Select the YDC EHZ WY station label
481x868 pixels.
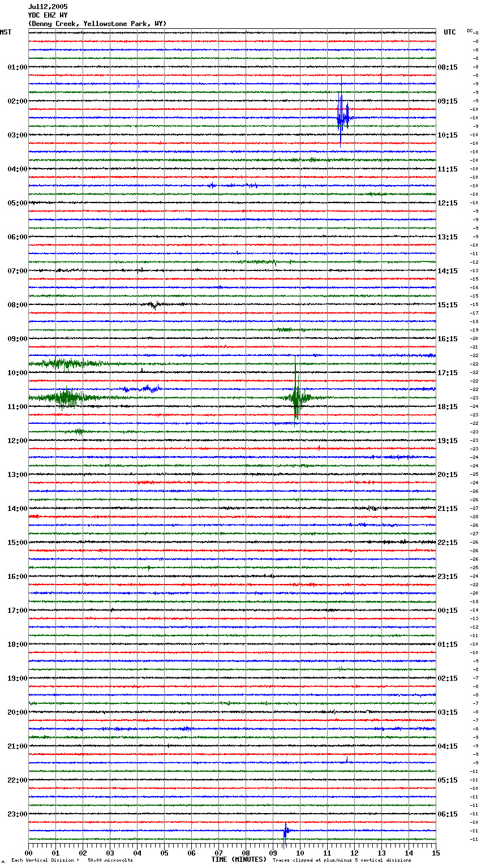coord(48,15)
